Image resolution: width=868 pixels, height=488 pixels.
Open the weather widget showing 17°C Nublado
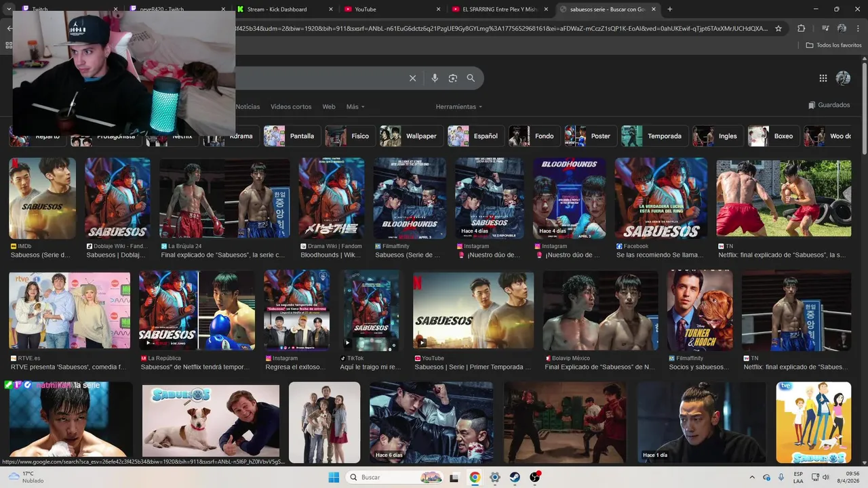click(x=26, y=477)
